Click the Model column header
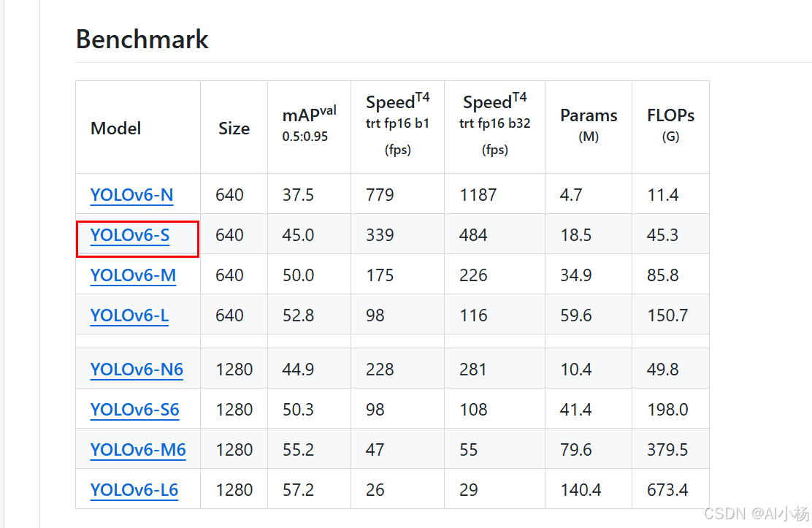This screenshot has width=812, height=528. click(x=115, y=129)
